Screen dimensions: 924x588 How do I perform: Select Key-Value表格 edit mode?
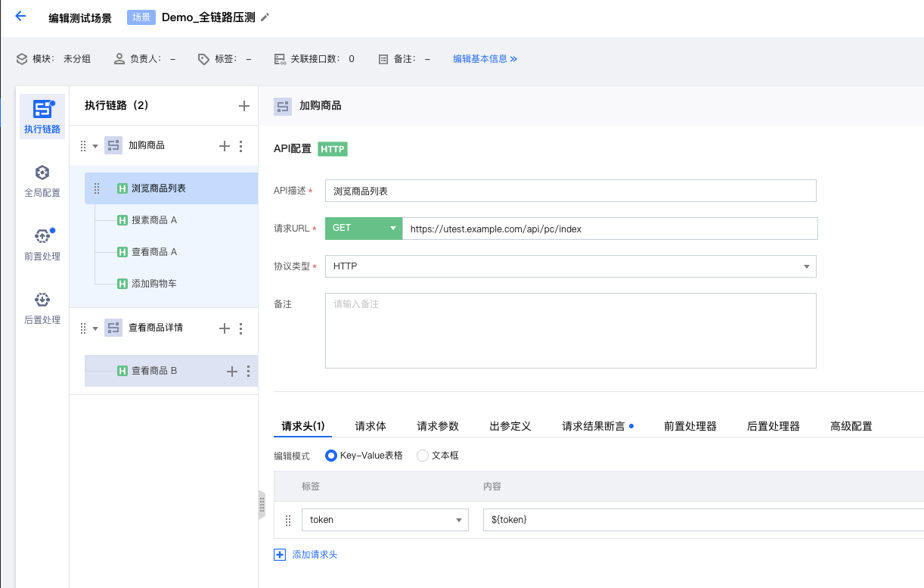[331, 456]
